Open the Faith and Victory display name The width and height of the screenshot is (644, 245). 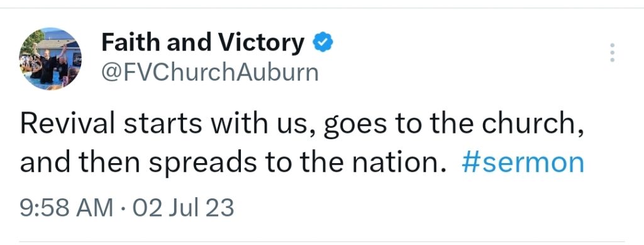[x=203, y=43]
